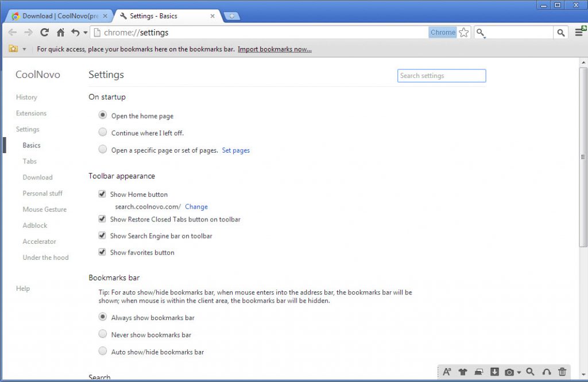Click the font size tool in bottom bar
Screen dimensions: 588x382
click(x=447, y=372)
